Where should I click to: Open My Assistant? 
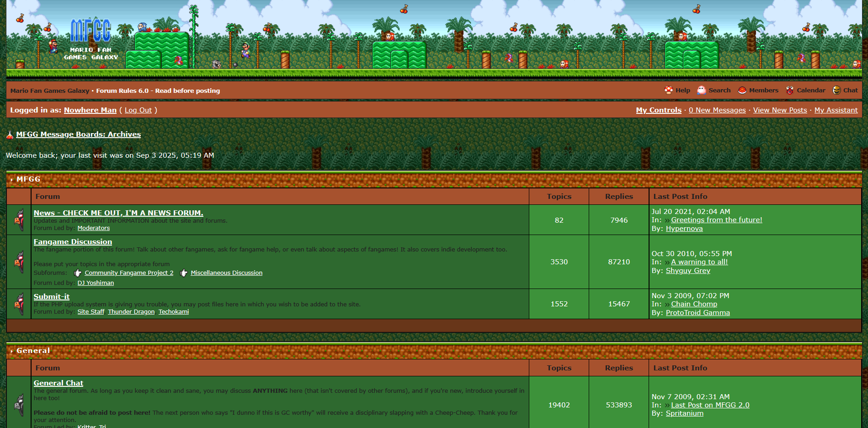point(836,110)
